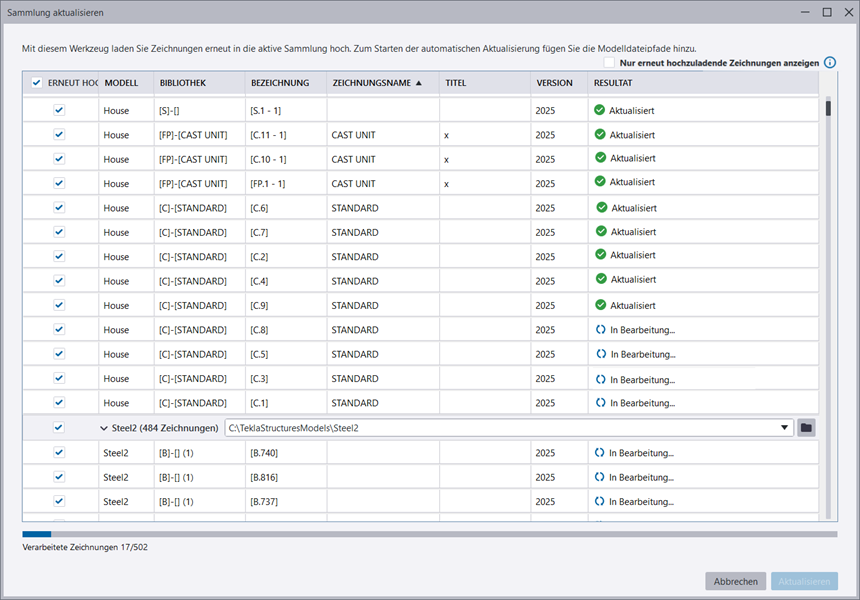Click green updated checkmark for [S.1 - 1]
Screen dimensions: 860x600
pyautogui.click(x=599, y=110)
